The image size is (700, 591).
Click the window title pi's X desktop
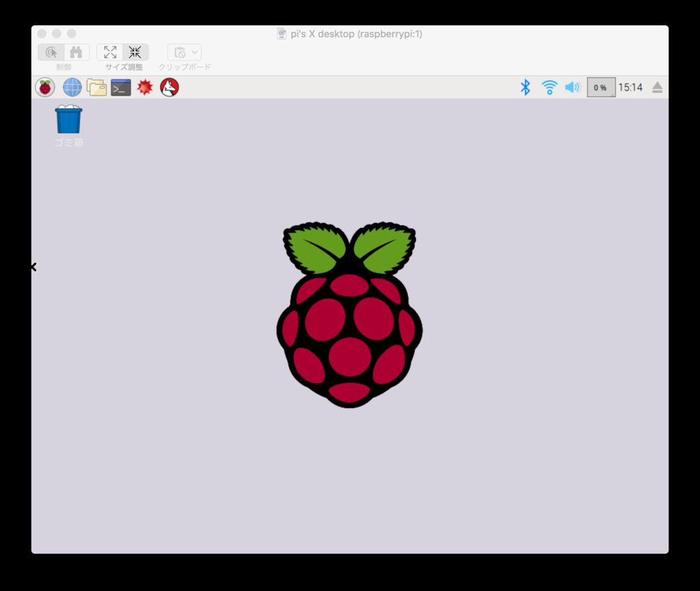pos(356,34)
